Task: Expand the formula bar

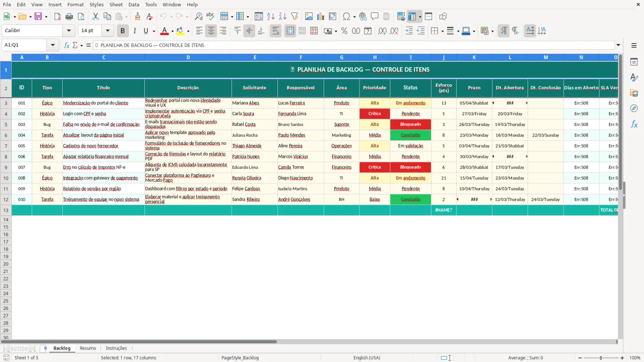Action: click(618, 45)
